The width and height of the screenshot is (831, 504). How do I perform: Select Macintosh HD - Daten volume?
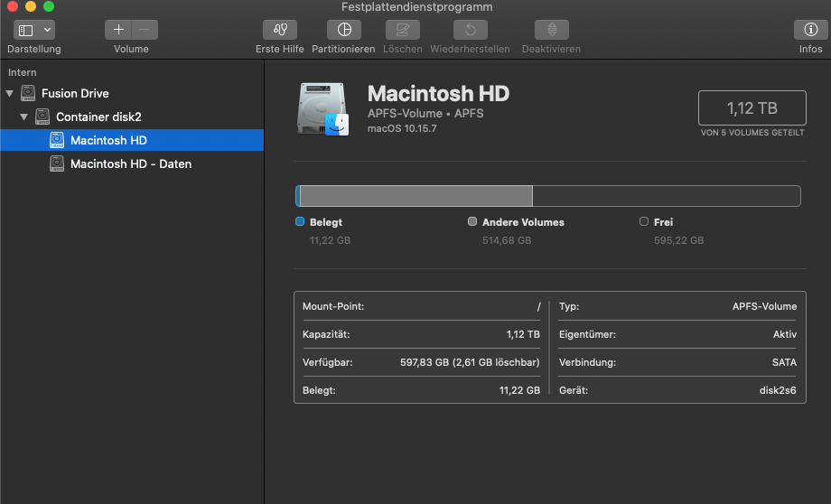[130, 163]
